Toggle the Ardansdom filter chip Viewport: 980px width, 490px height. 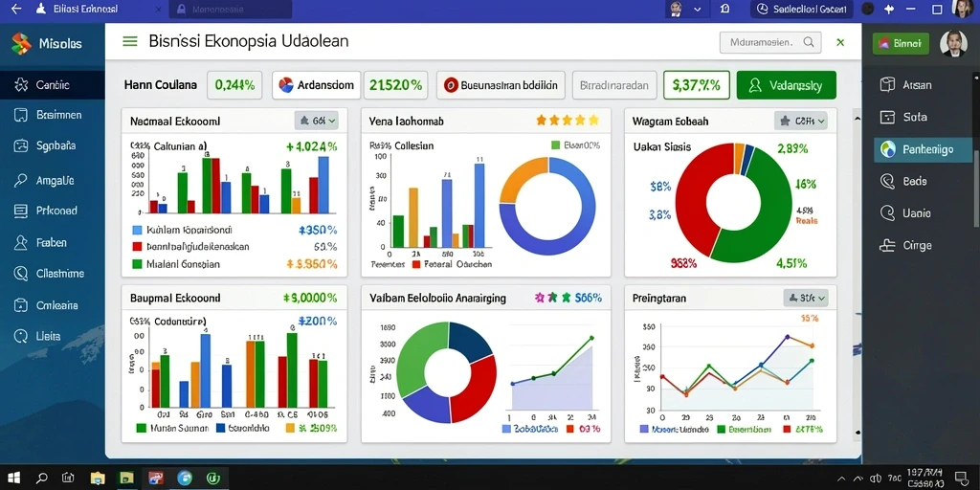tap(316, 85)
